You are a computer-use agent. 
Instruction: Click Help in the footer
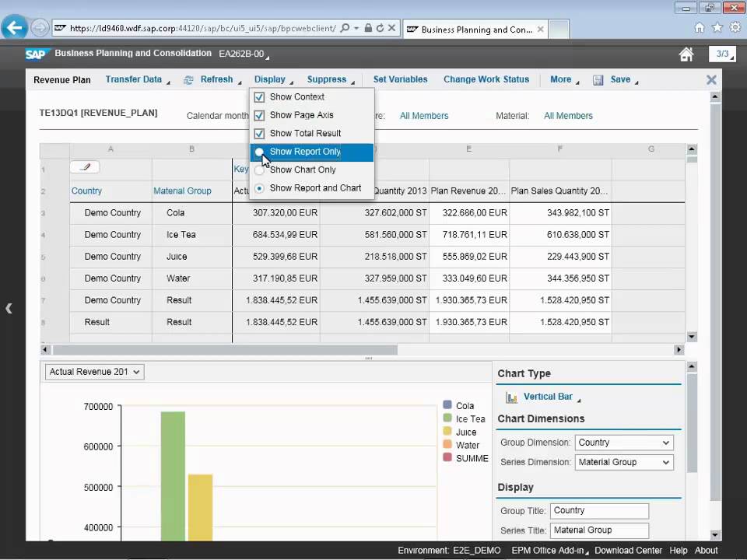pyautogui.click(x=679, y=551)
